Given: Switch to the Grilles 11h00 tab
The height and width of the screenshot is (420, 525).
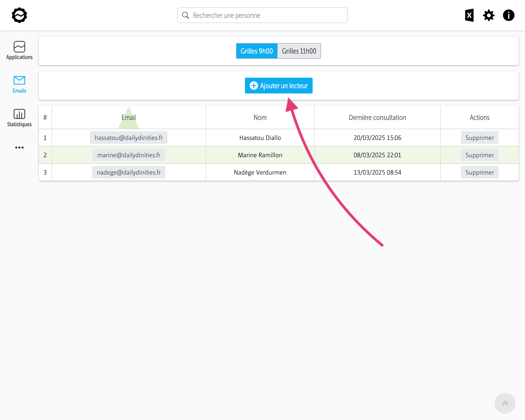Looking at the screenshot, I should point(299,51).
